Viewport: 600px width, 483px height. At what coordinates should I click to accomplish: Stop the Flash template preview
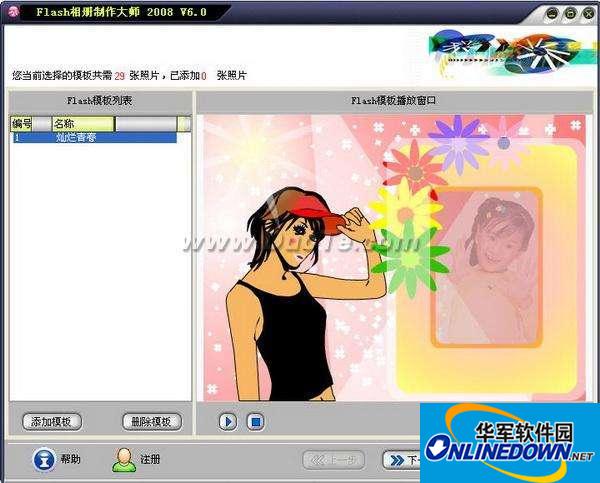coord(255,422)
